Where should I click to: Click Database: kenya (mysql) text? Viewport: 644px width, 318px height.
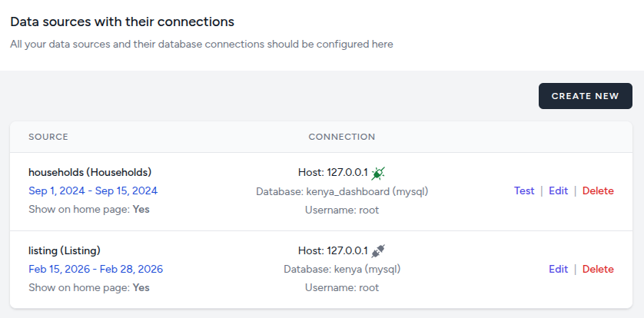[342, 269]
